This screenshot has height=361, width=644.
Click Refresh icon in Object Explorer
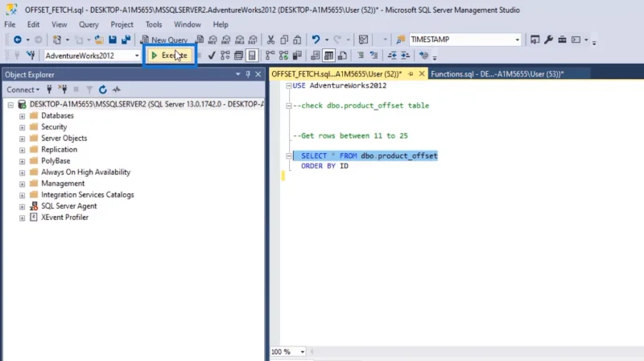click(x=103, y=89)
